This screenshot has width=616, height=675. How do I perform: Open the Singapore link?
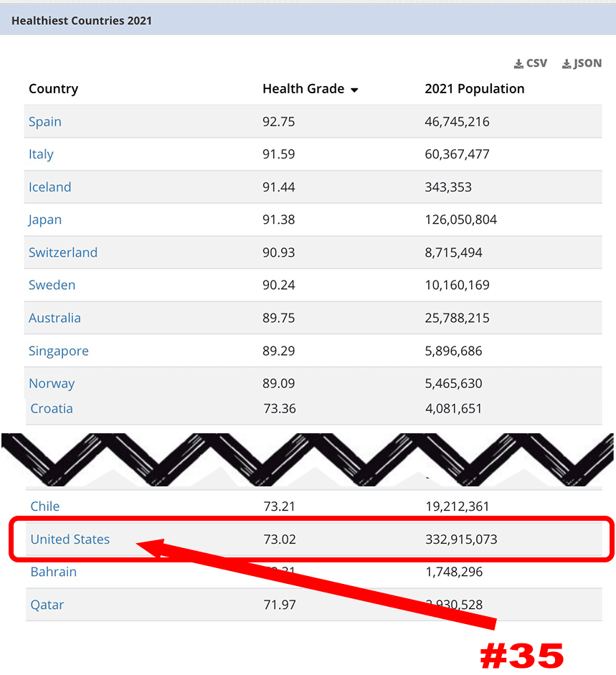tap(58, 351)
